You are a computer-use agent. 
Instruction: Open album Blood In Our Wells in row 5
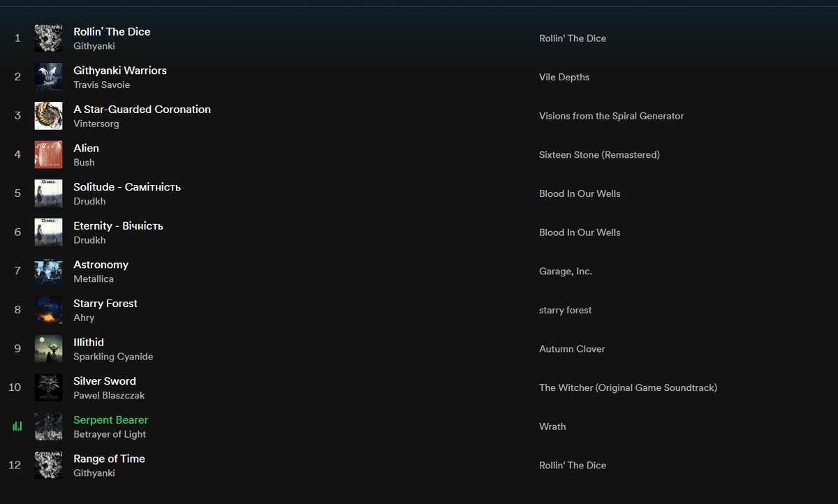(580, 193)
